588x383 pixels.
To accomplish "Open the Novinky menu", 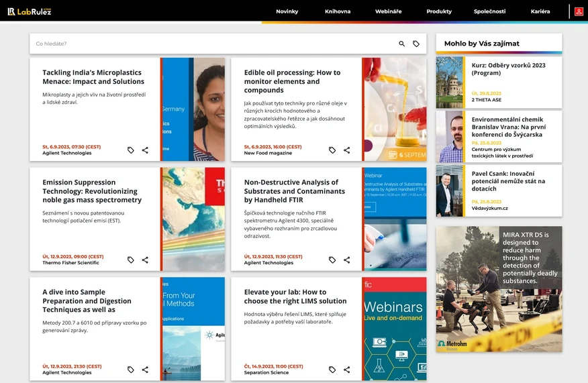I will point(287,11).
